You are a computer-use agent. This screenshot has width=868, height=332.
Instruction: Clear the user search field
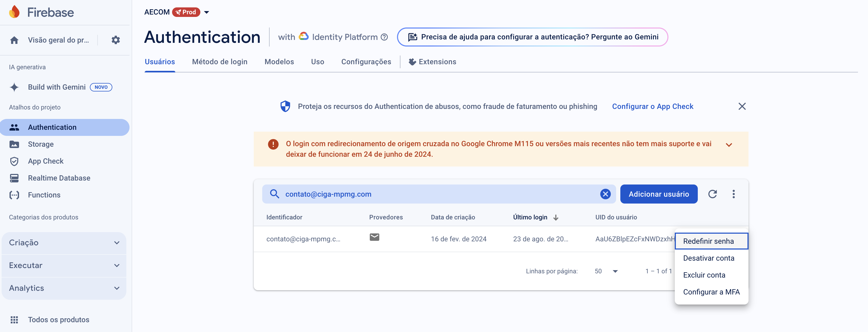[x=605, y=194]
